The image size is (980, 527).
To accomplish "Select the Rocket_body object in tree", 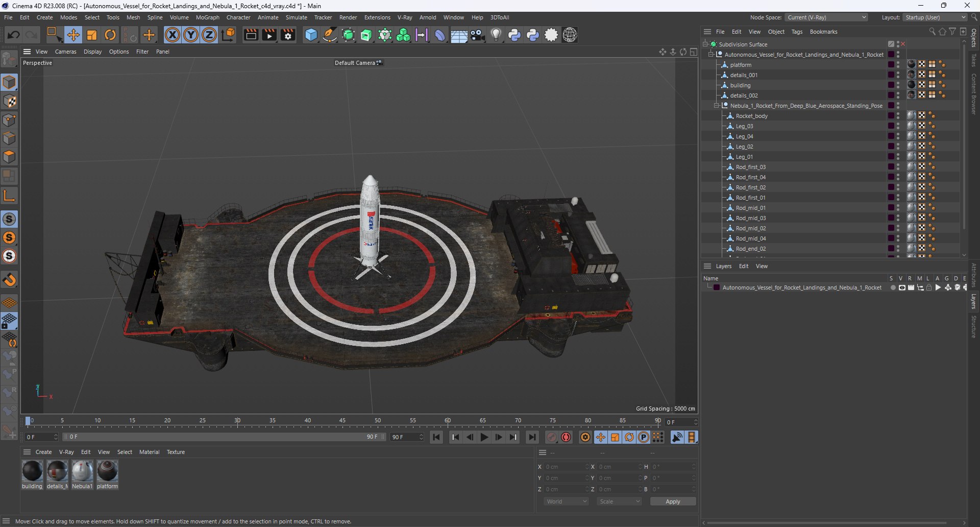I will (x=751, y=116).
